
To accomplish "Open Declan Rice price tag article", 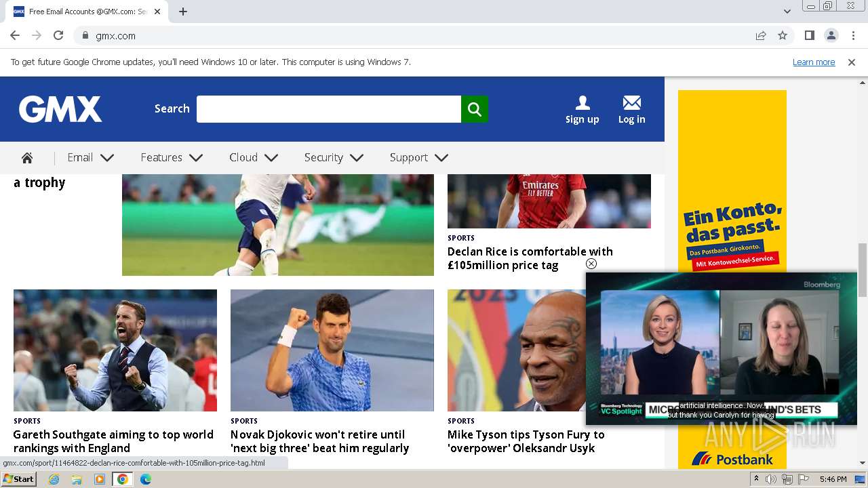I will tap(530, 258).
